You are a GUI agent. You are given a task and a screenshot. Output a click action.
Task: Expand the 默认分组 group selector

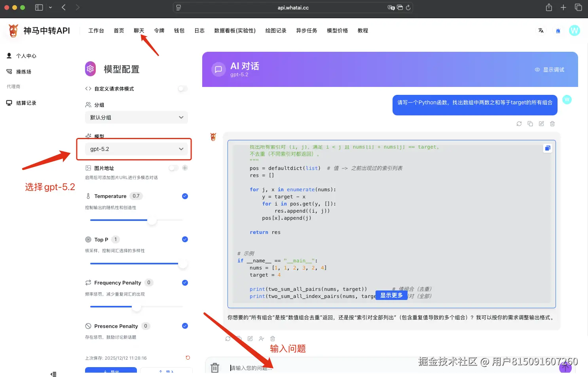pos(136,117)
